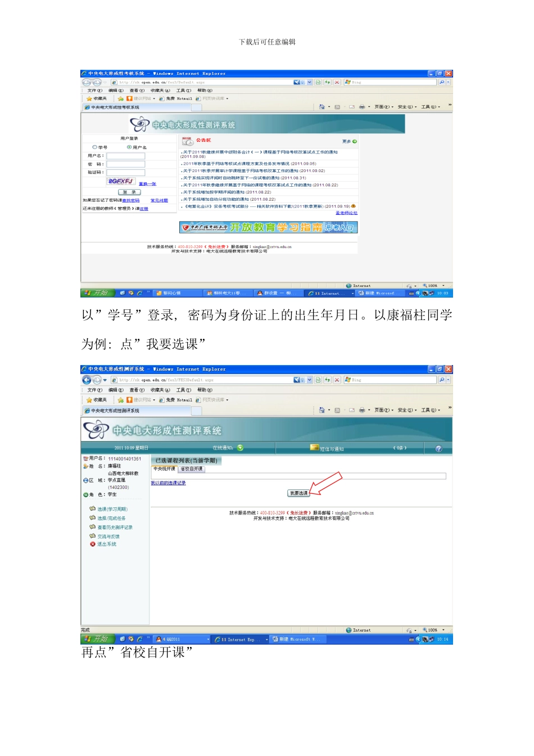Click the blue help question mark icon
The width and height of the screenshot is (534, 756).
[x=438, y=448]
